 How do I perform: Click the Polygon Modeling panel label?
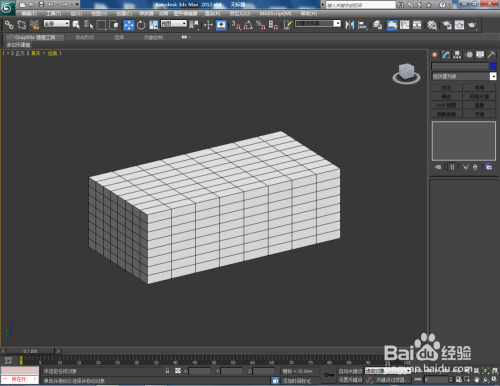click(x=18, y=45)
